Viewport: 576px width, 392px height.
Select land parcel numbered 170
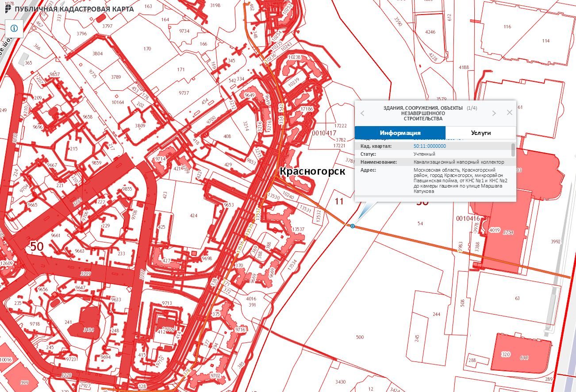coord(147,49)
